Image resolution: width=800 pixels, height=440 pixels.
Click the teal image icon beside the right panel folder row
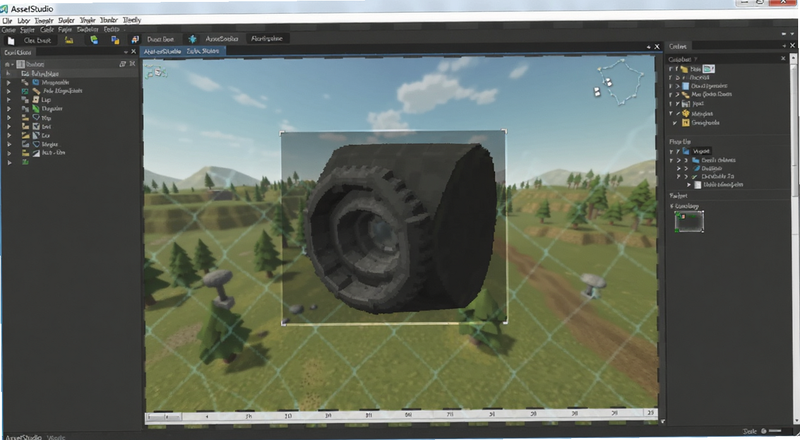click(708, 68)
